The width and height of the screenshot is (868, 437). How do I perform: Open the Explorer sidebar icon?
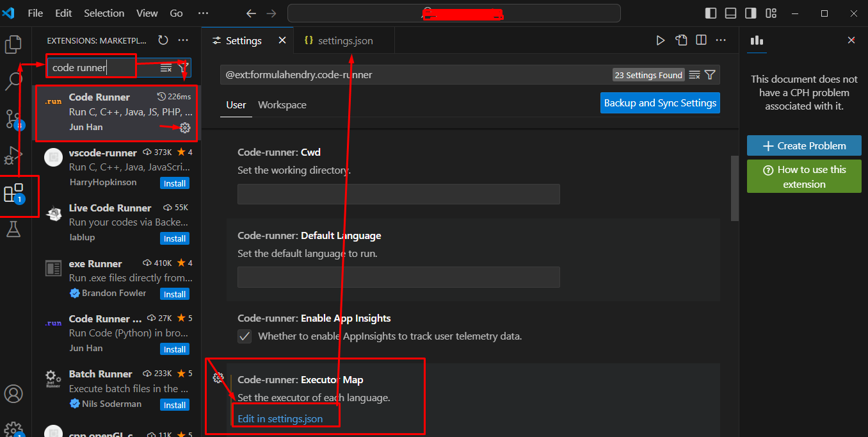tap(14, 44)
